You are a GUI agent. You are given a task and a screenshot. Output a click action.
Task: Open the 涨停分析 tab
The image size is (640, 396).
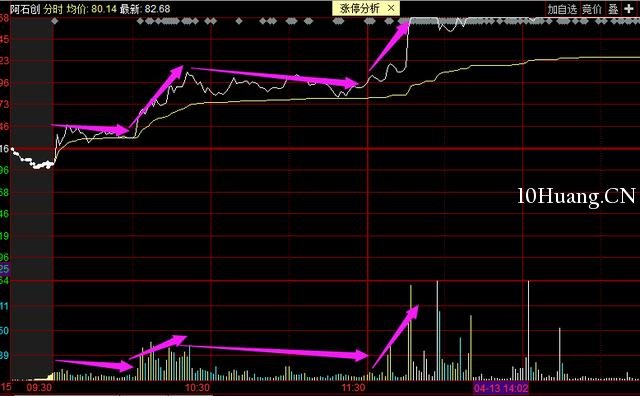coord(360,8)
